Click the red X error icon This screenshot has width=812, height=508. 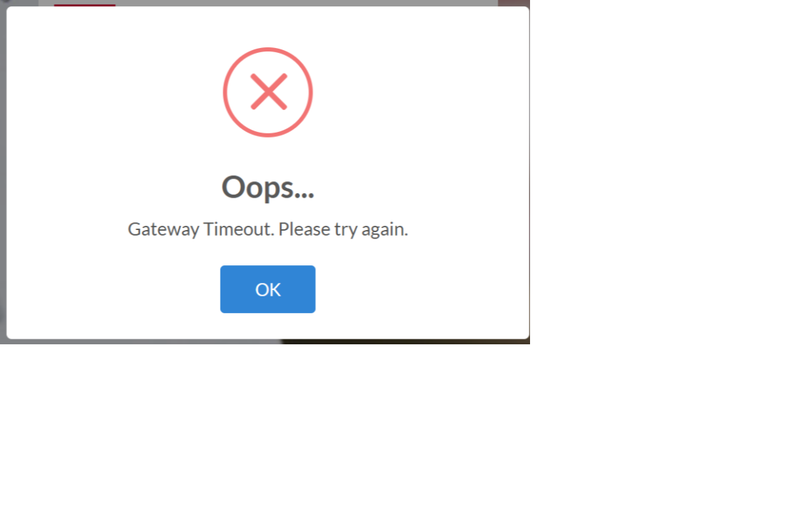point(268,92)
